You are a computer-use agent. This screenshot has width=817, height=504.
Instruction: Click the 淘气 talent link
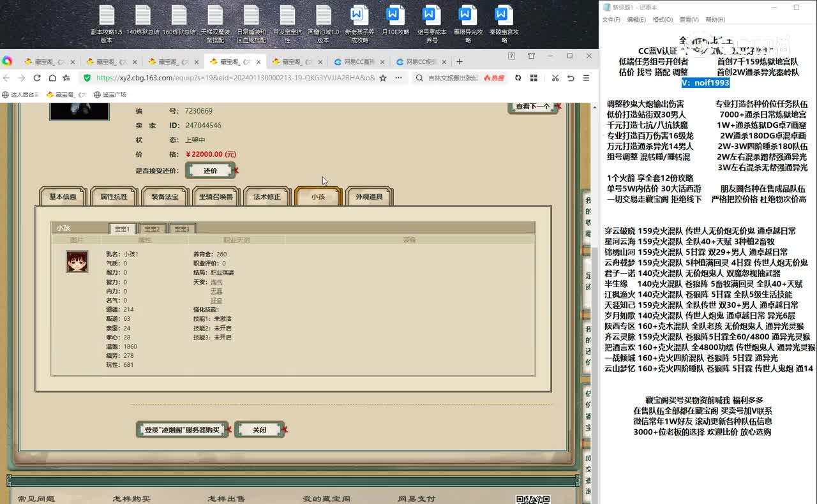coord(216,282)
